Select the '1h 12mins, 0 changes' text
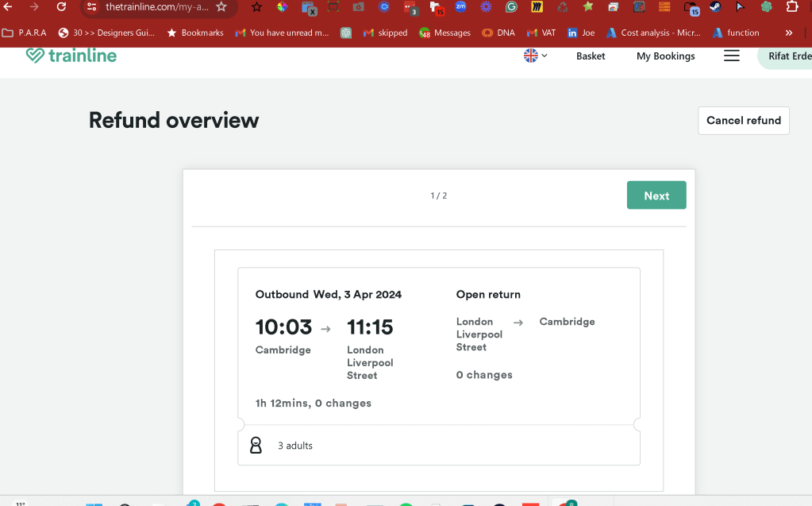This screenshot has height=506, width=812. [314, 403]
